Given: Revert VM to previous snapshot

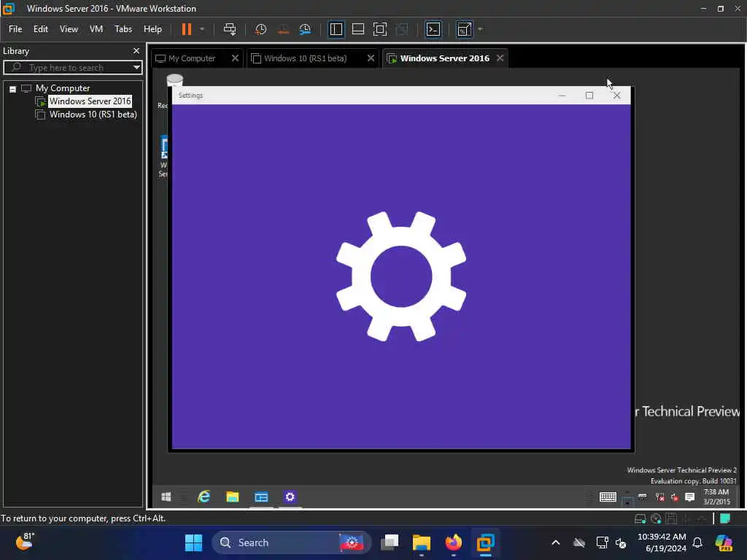Looking at the screenshot, I should pyautogui.click(x=283, y=29).
